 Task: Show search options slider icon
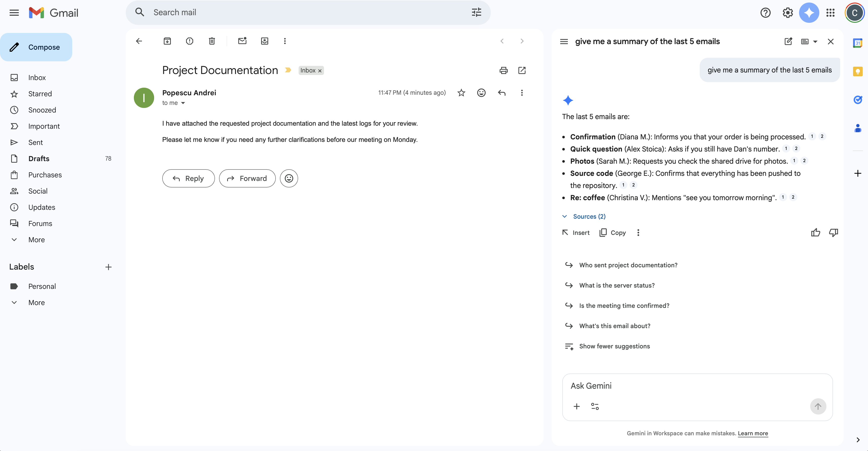pos(476,12)
